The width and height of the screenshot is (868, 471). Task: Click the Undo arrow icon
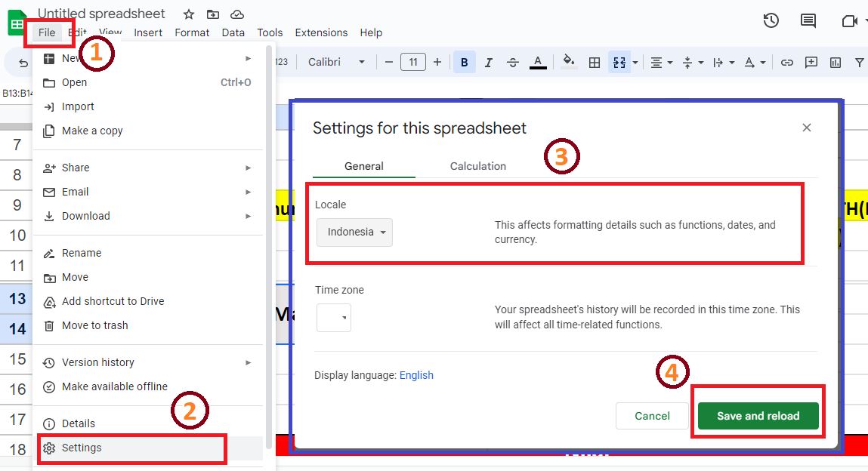pos(23,63)
